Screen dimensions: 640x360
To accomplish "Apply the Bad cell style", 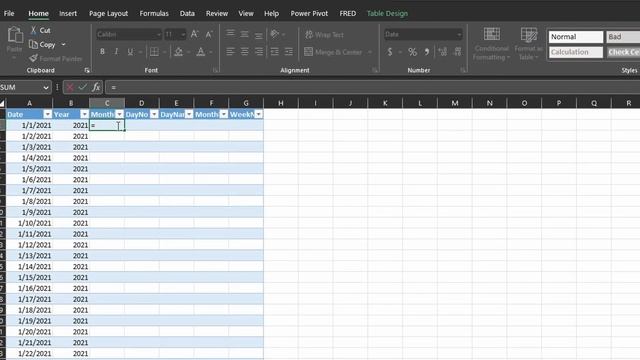I will pyautogui.click(x=623, y=37).
